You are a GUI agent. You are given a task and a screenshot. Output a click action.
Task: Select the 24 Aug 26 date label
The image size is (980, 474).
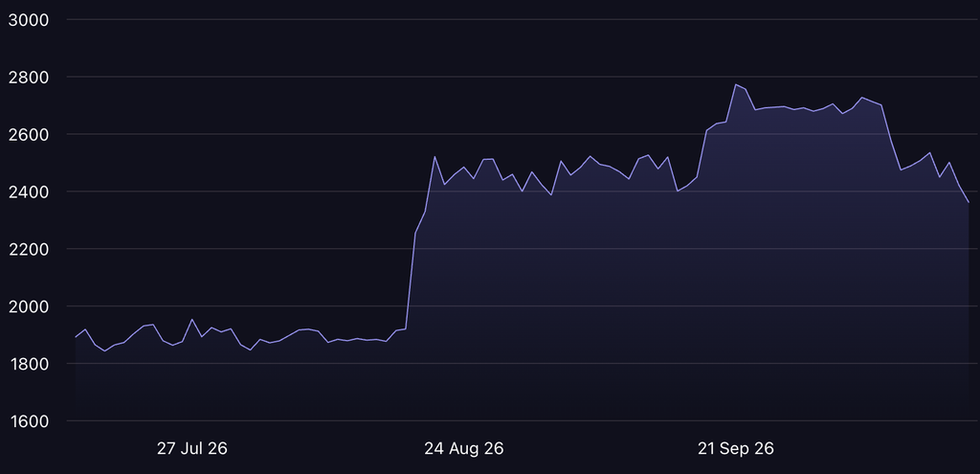click(464, 448)
